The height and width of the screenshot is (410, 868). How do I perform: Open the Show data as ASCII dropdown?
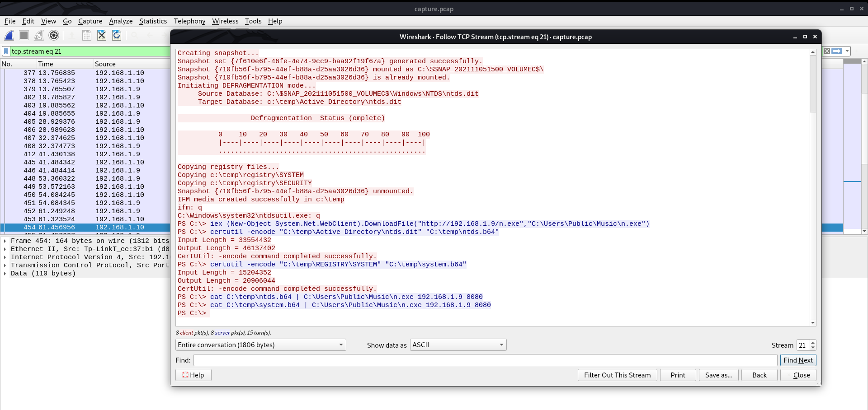458,345
